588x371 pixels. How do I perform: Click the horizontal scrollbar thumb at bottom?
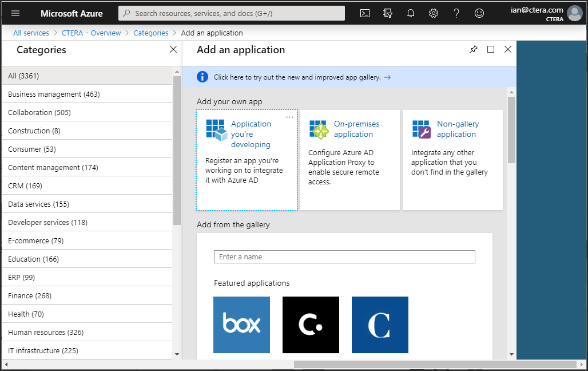(435, 364)
